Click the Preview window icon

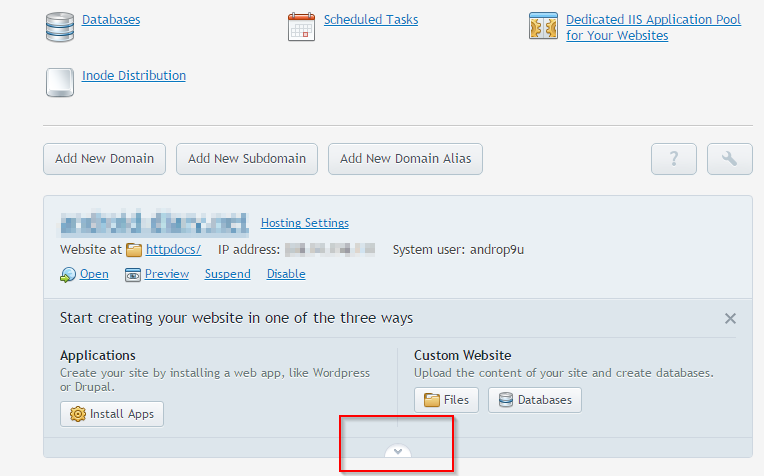point(133,274)
